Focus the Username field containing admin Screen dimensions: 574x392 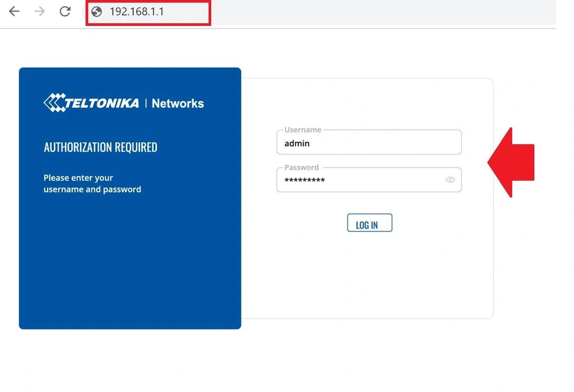click(x=369, y=143)
